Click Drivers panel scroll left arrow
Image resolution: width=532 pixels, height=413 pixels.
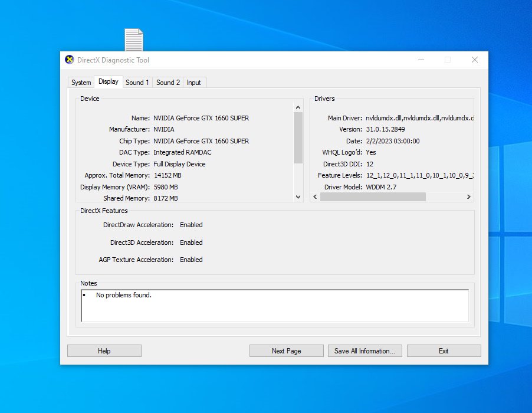(315, 197)
